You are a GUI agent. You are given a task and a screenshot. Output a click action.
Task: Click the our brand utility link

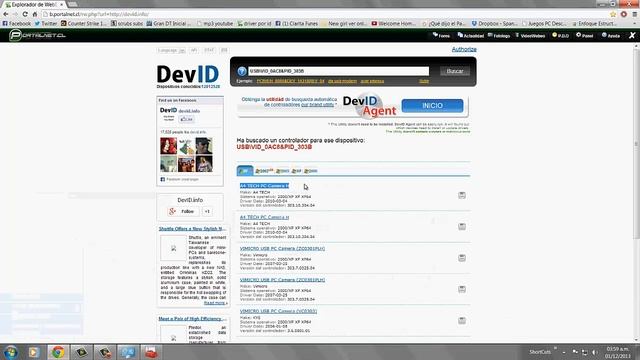pos(318,105)
